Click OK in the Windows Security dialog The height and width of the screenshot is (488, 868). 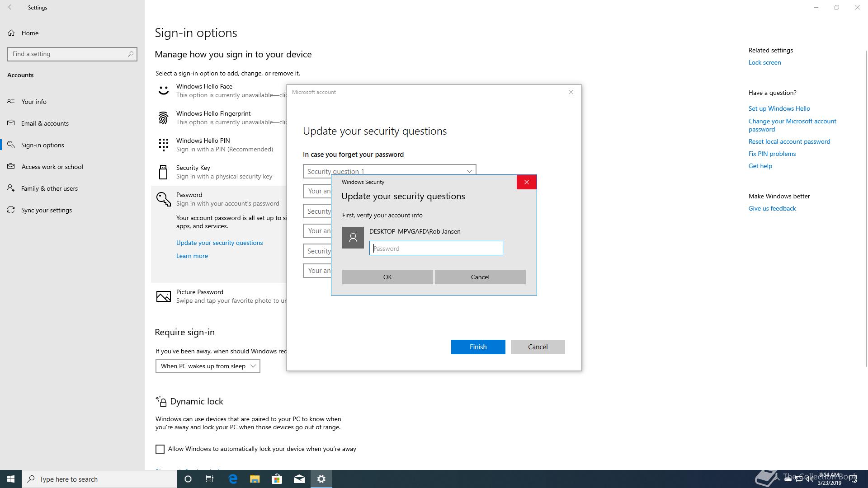tap(387, 277)
